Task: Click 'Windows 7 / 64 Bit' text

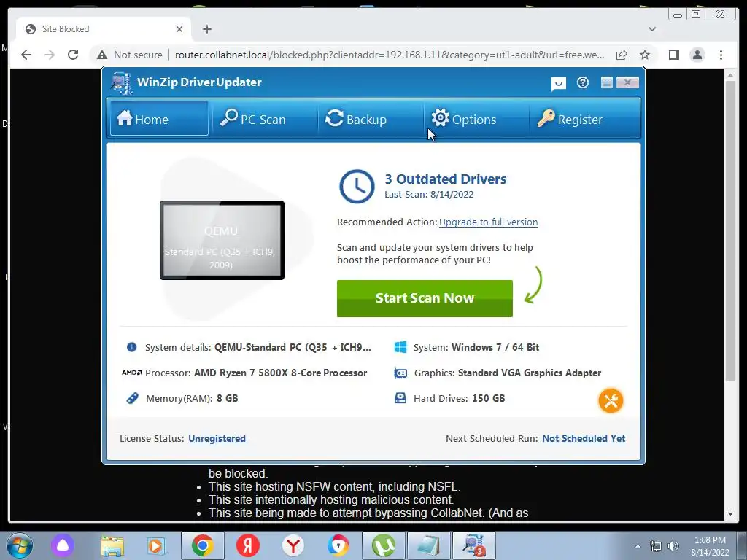Action: [x=495, y=347]
